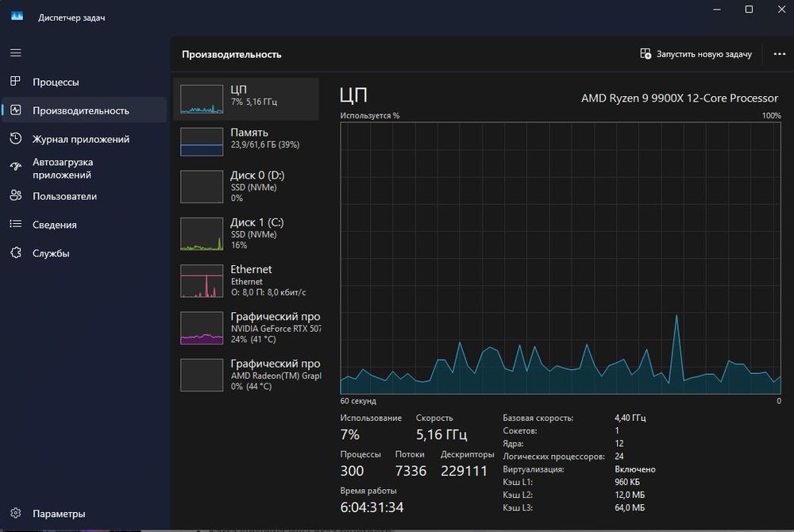Click the 229111 handles count

(464, 471)
